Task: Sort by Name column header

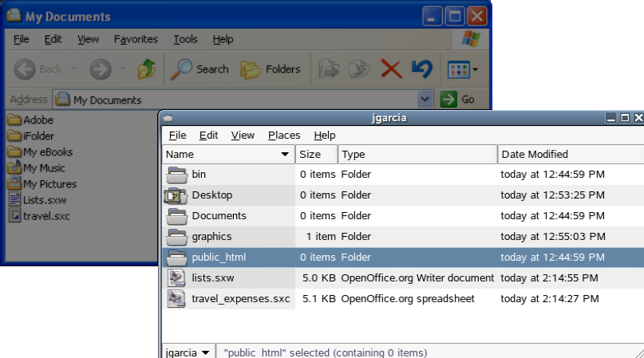Action: [228, 155]
